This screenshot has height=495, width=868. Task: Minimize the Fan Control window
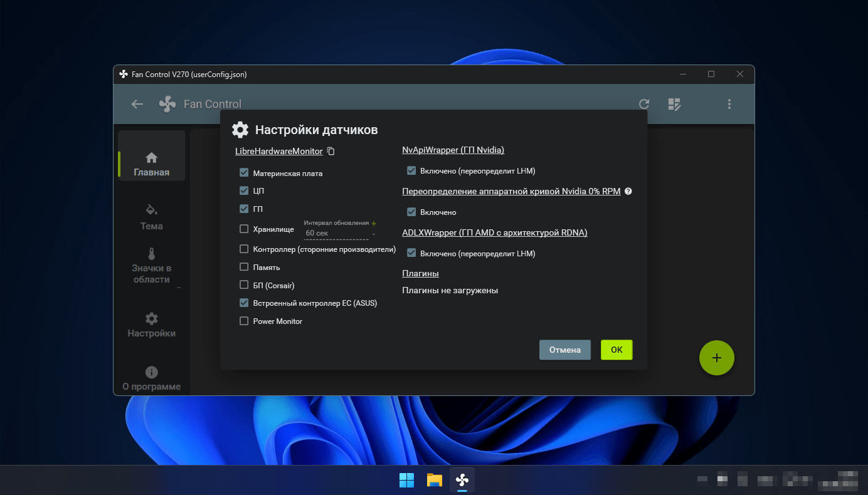pos(682,74)
